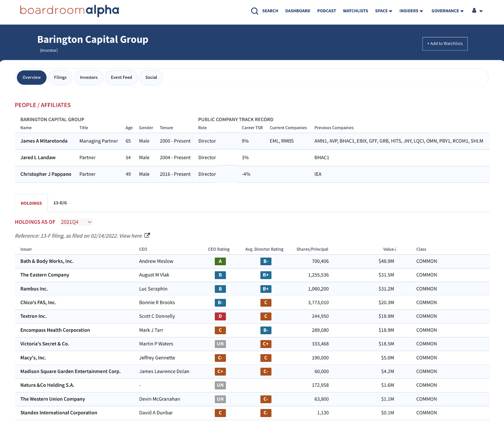Open the Bath & Body Works, Inc. issuer
The height and width of the screenshot is (427, 504).
tap(47, 261)
